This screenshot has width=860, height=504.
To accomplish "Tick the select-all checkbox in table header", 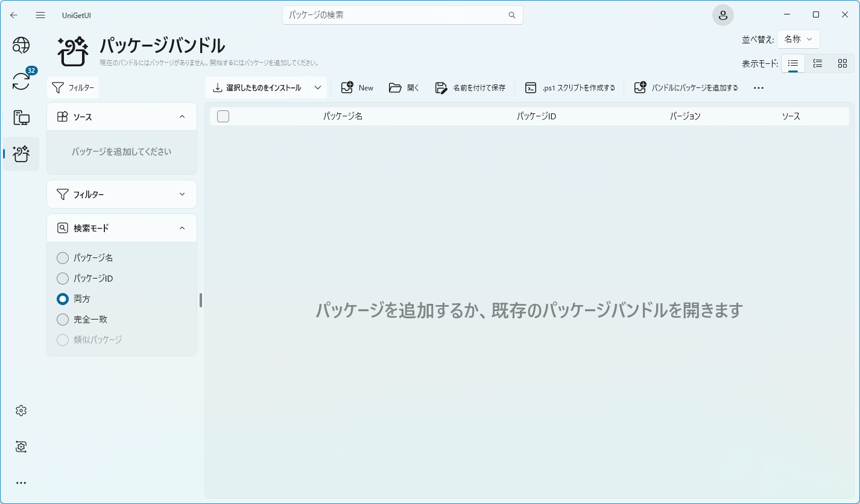I will point(223,116).
